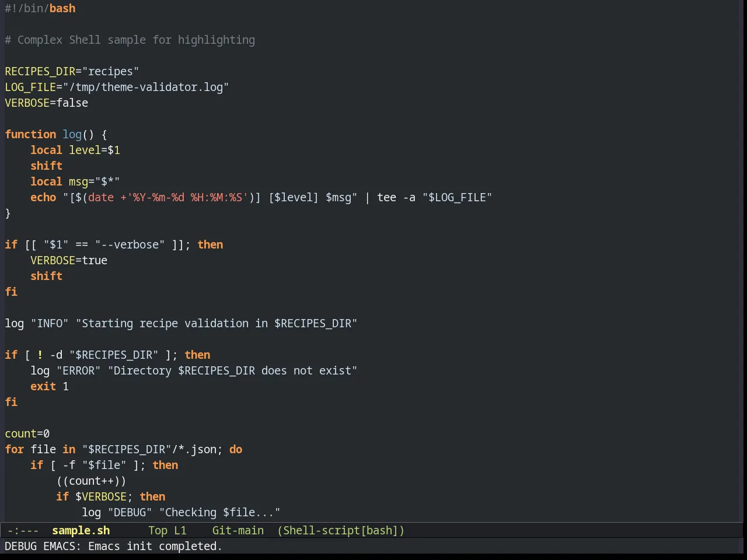Click the "Checking $file..." string

(x=220, y=512)
